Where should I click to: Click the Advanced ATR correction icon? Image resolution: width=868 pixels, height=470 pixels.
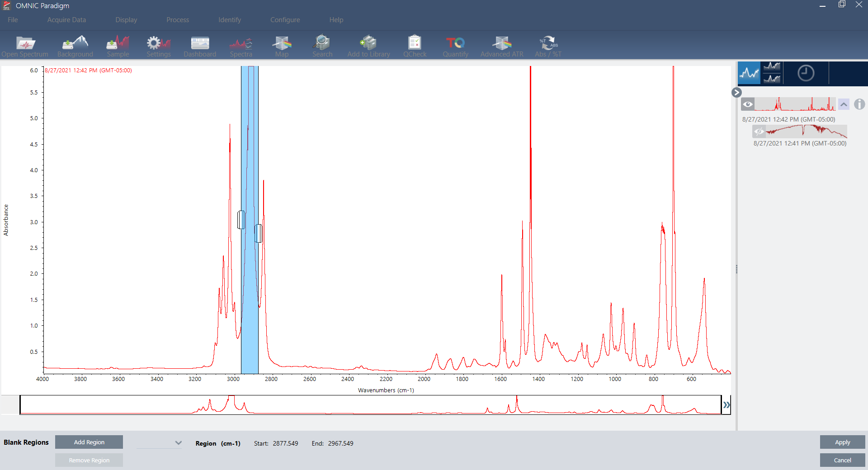[501, 43]
